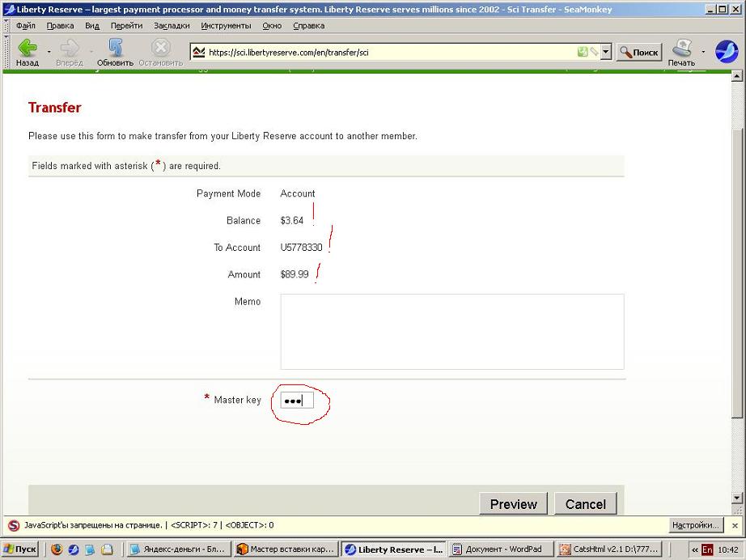Click the Transfer page heading
The height and width of the screenshot is (560, 746).
tap(55, 108)
